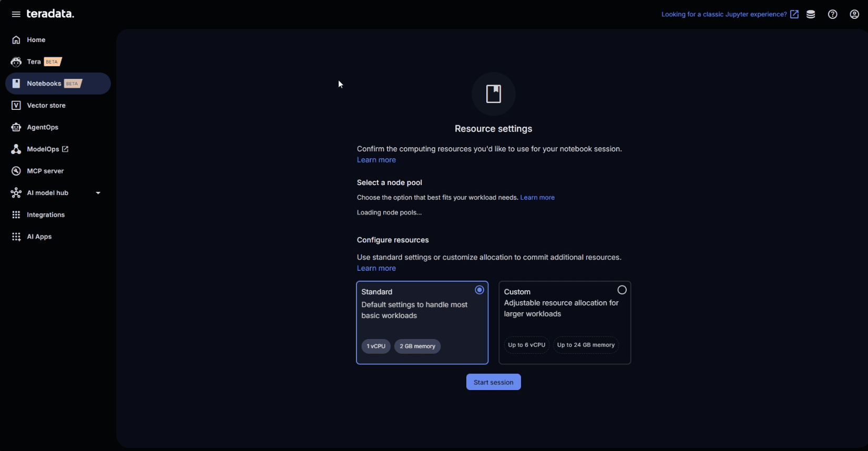Click the AgentOps robot icon

16,127
